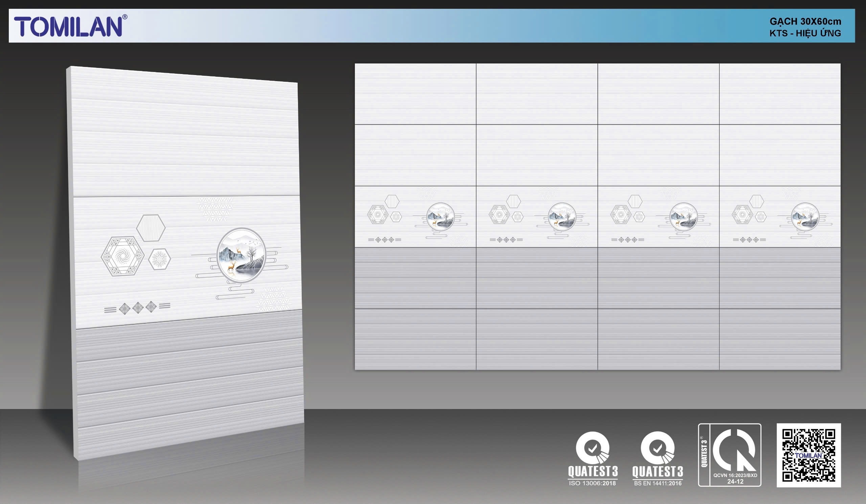The width and height of the screenshot is (866, 504).
Task: Click the bottom-right gray tile of wall grid
Action: 780,339
